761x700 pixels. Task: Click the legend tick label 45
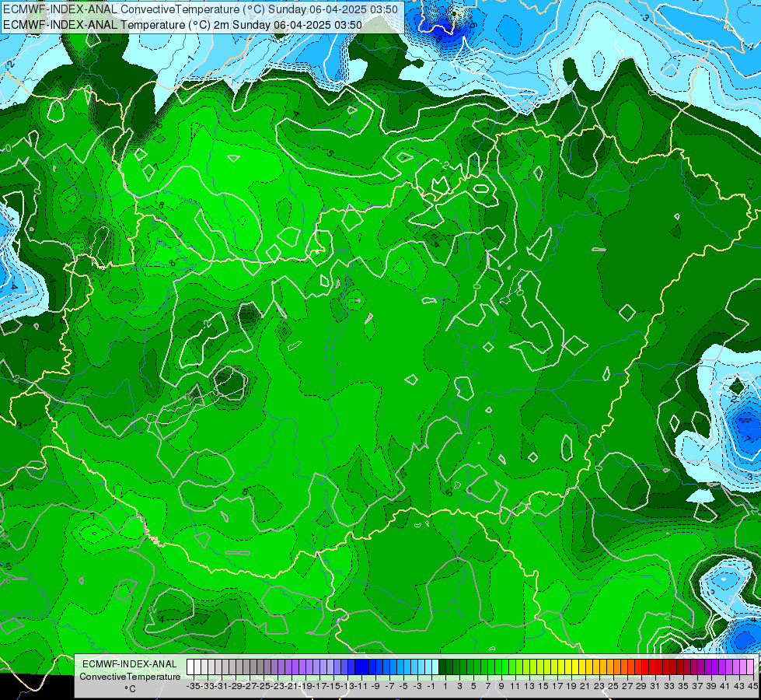[x=752, y=686]
